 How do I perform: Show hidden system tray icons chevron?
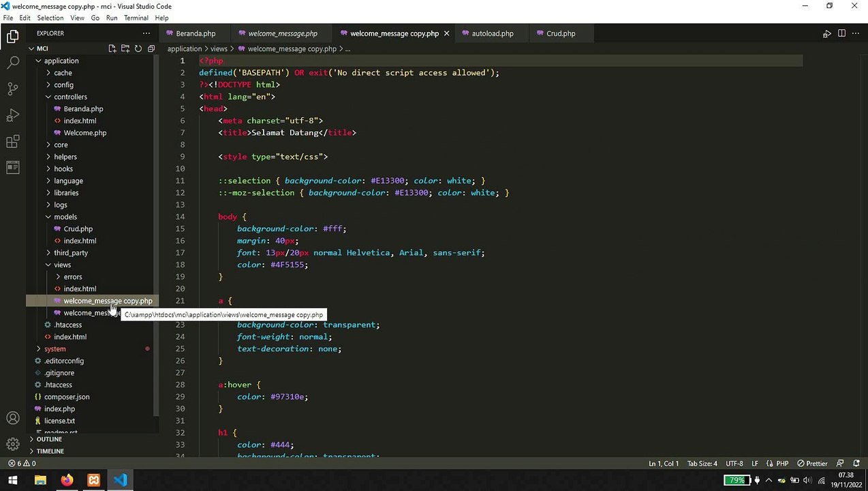pos(769,480)
